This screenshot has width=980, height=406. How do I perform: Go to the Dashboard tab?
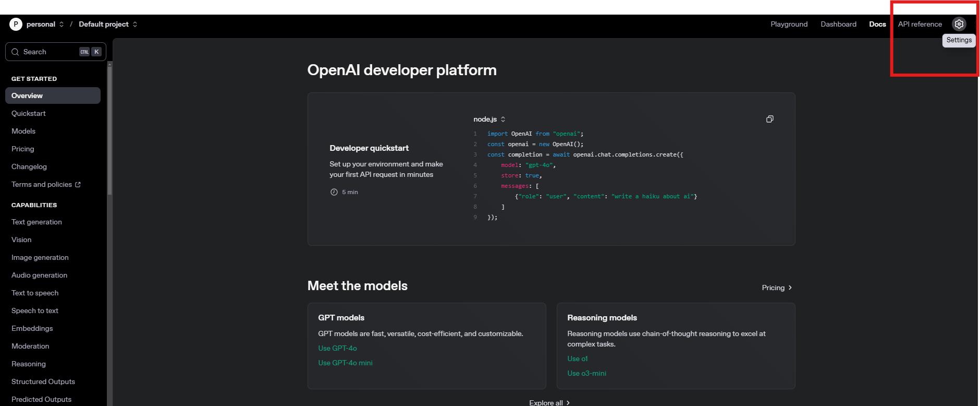pos(838,24)
